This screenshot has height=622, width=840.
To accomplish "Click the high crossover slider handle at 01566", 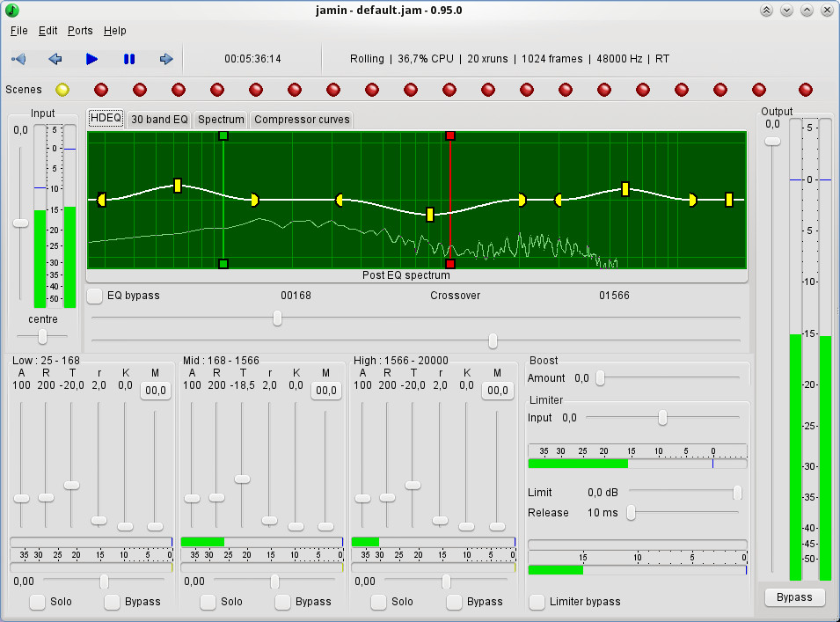I will pos(493,340).
